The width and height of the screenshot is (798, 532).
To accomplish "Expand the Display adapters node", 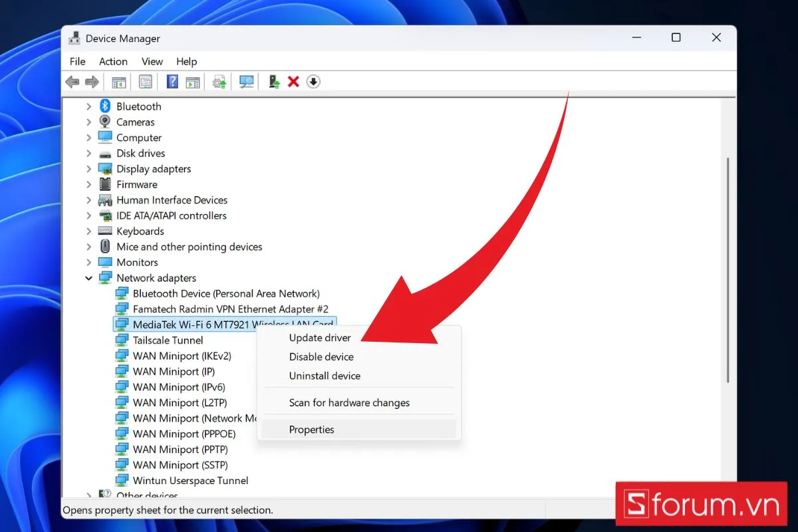I will (89, 169).
